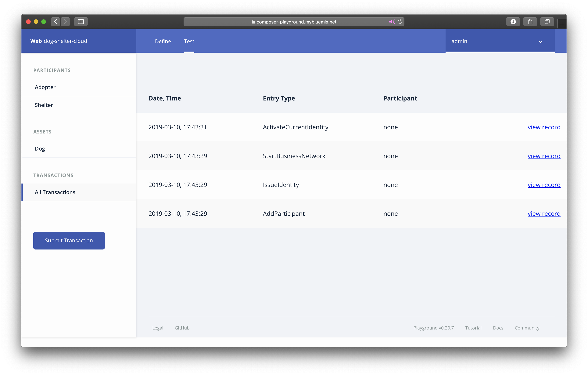588x375 pixels.
Task: Reload the page with refresh icon
Action: click(x=400, y=21)
